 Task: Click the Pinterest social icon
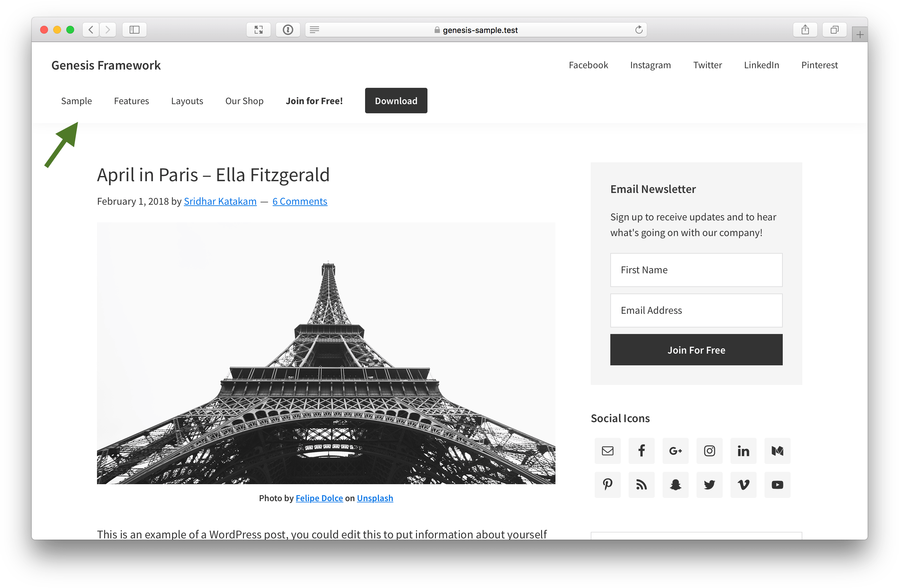(607, 485)
